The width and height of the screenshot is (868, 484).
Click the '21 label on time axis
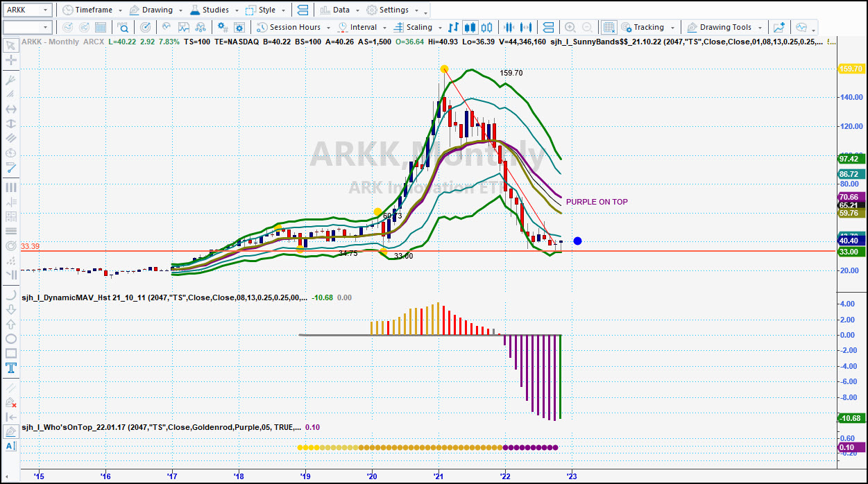tap(439, 476)
